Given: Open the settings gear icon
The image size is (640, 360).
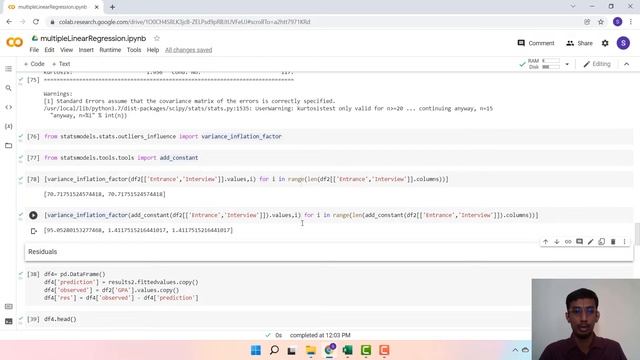Looking at the screenshot, I should [605, 43].
